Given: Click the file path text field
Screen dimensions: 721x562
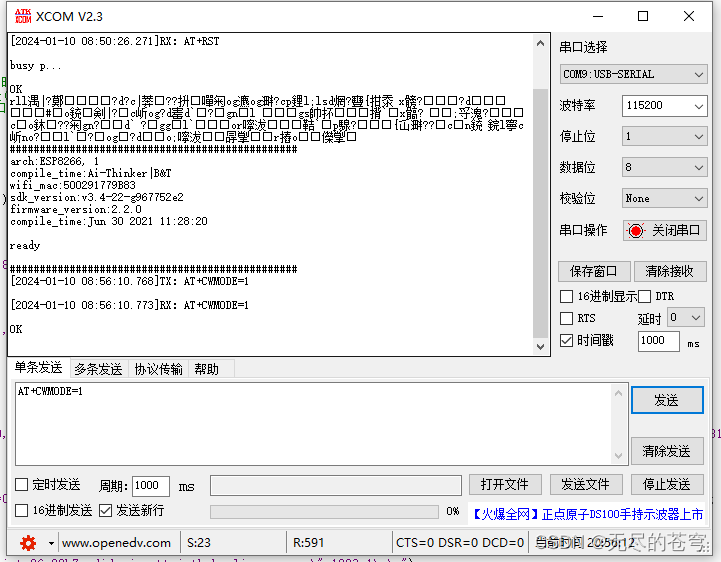Looking at the screenshot, I should coord(336,485).
